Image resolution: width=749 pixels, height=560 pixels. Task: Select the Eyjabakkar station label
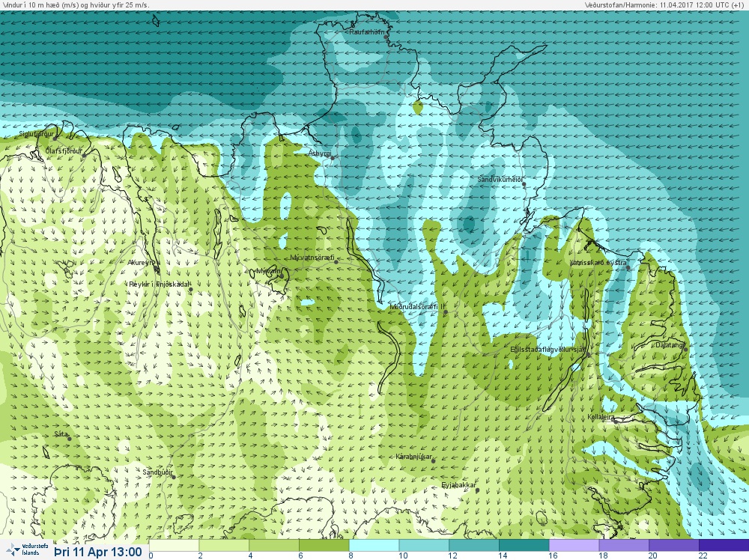point(458,485)
